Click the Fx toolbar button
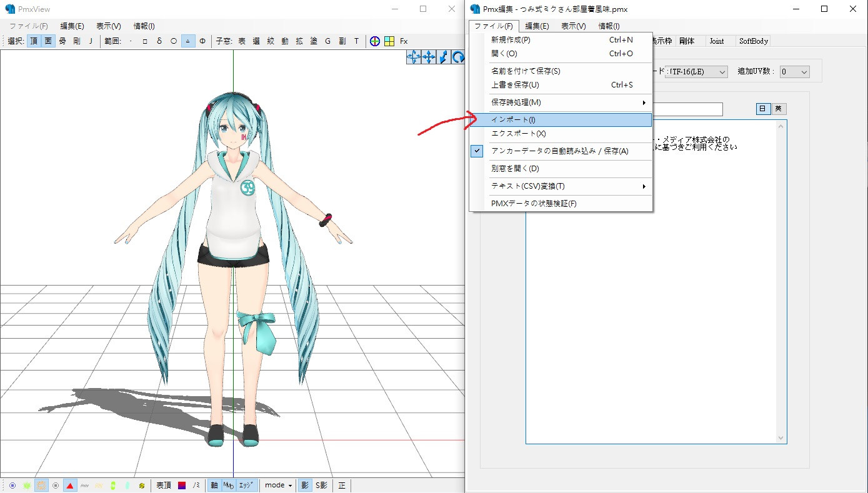This screenshot has width=868, height=493. pos(404,41)
